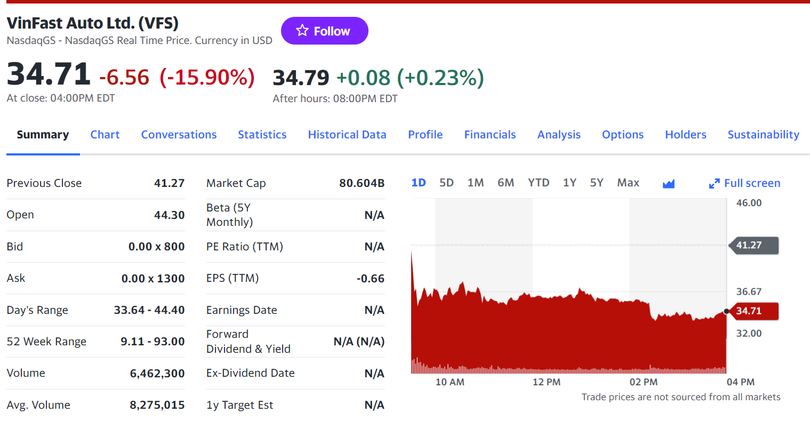Viewport: 810px width, 440px height.
Task: Open the chart type mountain icon
Action: click(668, 183)
